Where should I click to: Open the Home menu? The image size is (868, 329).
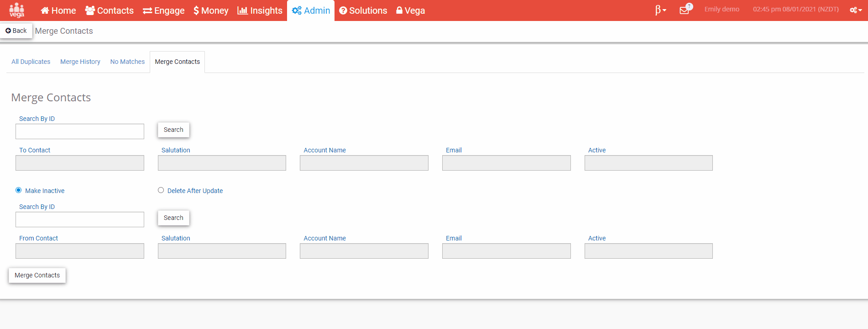[x=58, y=10]
